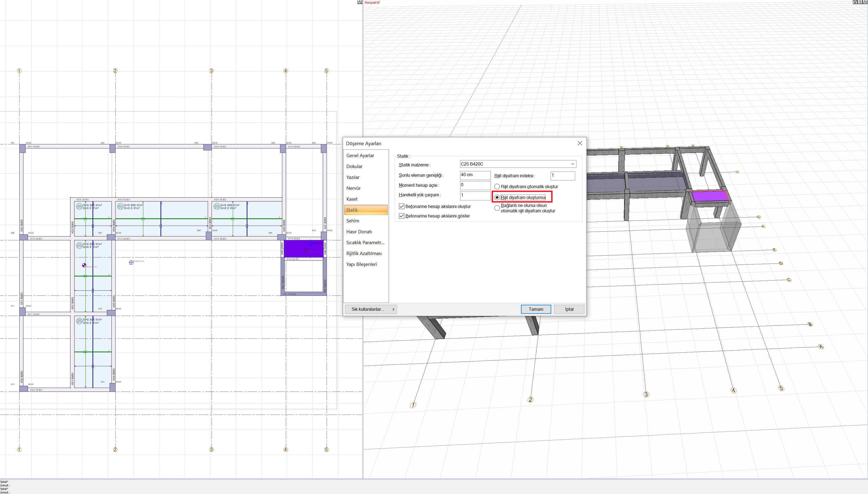Click the '1' icon in Perspektif corner
The height and width of the screenshot is (494, 868).
pyautogui.click(x=860, y=2)
